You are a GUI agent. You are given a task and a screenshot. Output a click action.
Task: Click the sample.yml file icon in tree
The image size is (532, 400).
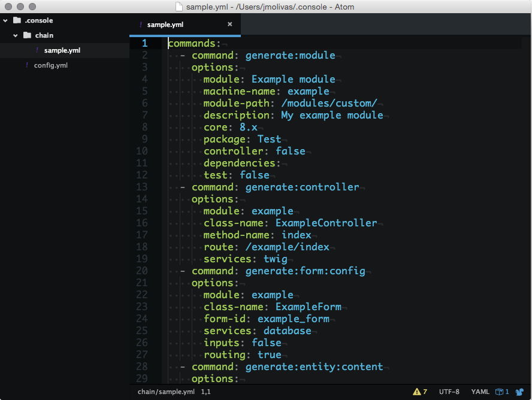pyautogui.click(x=37, y=50)
